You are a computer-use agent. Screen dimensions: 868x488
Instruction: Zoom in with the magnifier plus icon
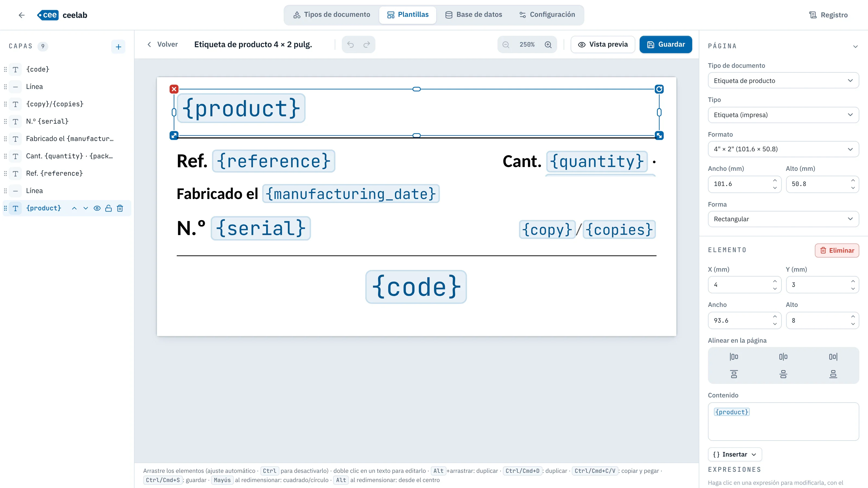(x=548, y=44)
